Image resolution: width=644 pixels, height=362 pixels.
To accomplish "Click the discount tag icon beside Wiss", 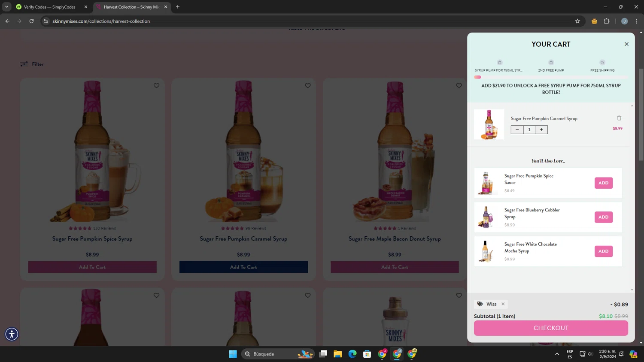I will click(480, 304).
